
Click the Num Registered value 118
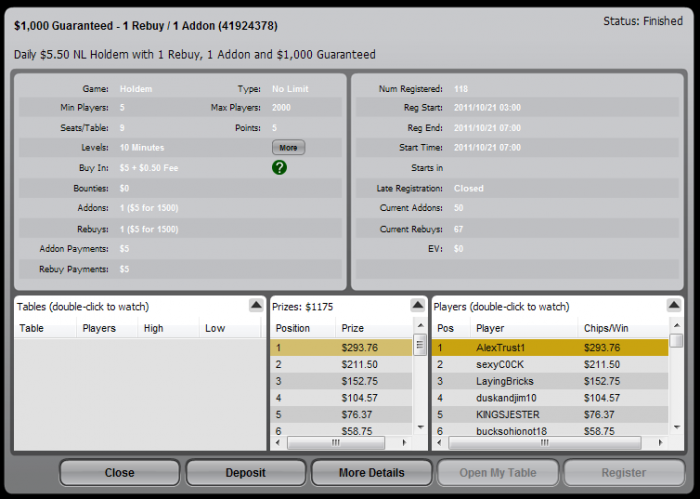(461, 89)
